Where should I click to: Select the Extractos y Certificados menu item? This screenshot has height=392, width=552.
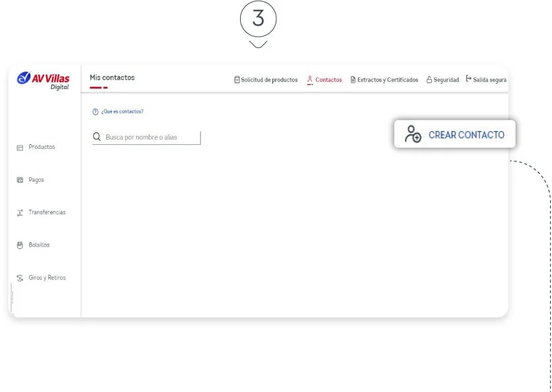click(387, 79)
